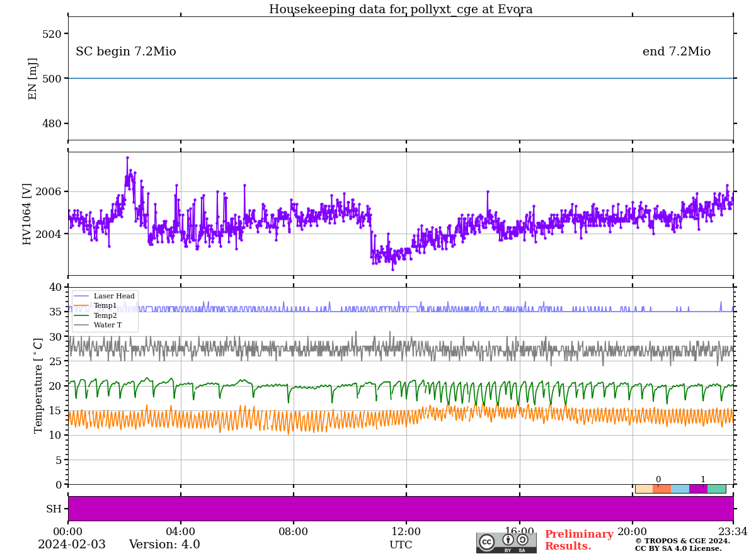This screenshot has height=554, width=756.
Task: Click the 30 tick on temperature axis
Action: pos(55,337)
